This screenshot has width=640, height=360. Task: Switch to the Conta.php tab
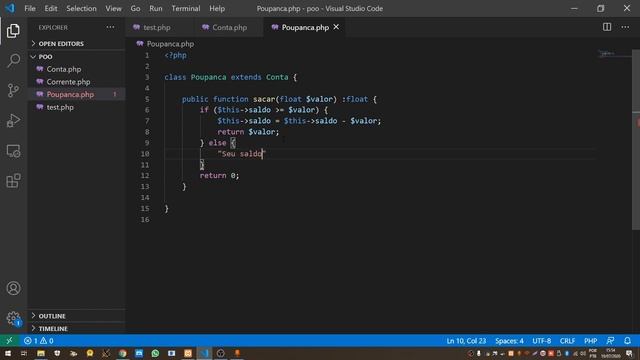tap(229, 27)
